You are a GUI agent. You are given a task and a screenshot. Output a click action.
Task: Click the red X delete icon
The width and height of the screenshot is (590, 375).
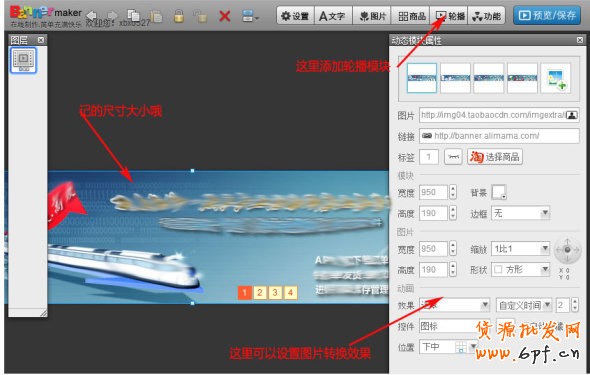[x=225, y=16]
